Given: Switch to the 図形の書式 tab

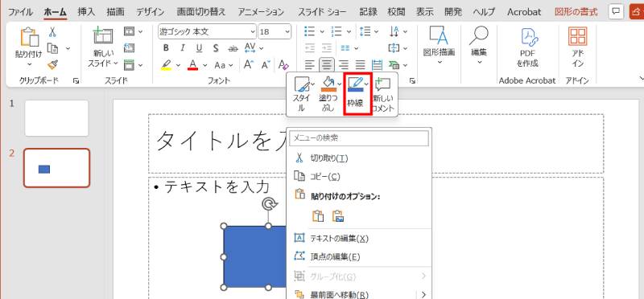Looking at the screenshot, I should tap(576, 12).
